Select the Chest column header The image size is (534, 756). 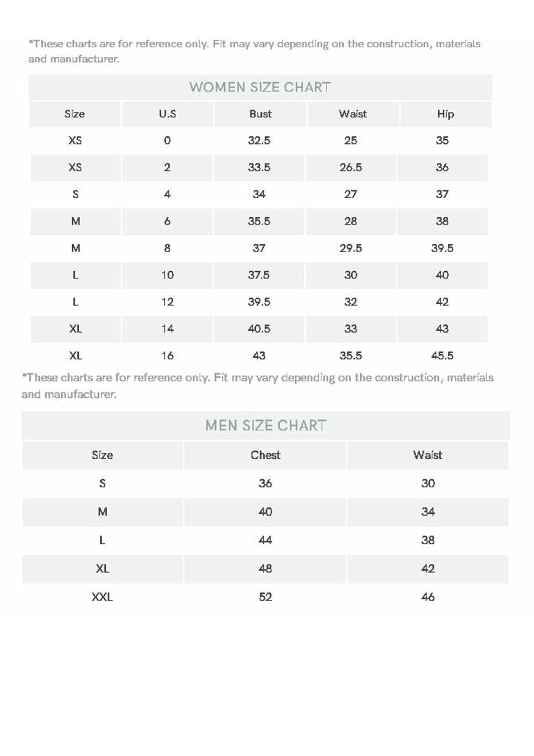pyautogui.click(x=265, y=455)
